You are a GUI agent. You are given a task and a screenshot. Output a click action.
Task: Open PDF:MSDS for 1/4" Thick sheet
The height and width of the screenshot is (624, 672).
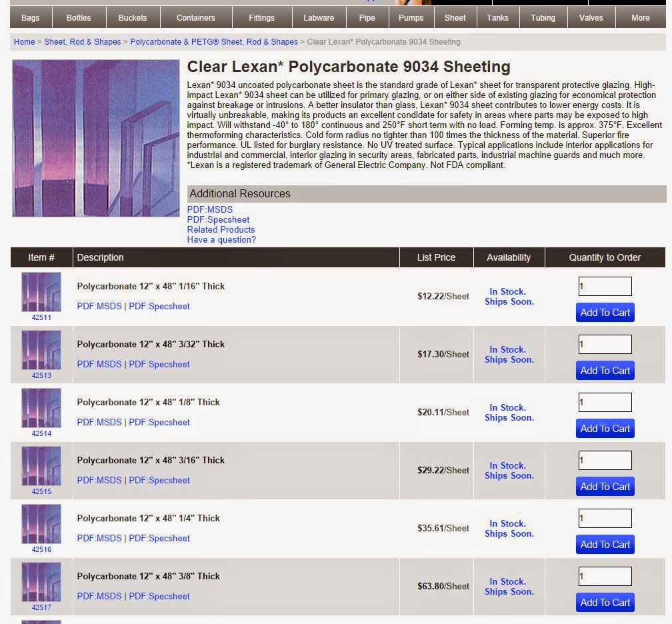pyautogui.click(x=99, y=538)
